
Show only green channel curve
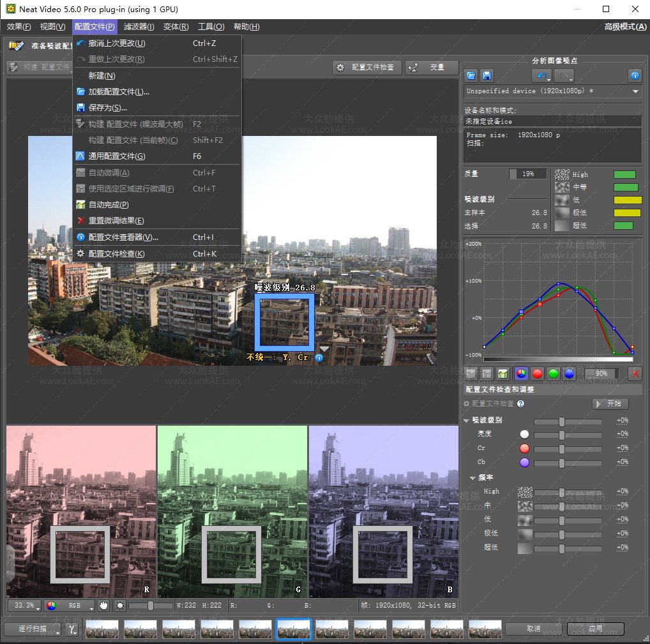553,374
